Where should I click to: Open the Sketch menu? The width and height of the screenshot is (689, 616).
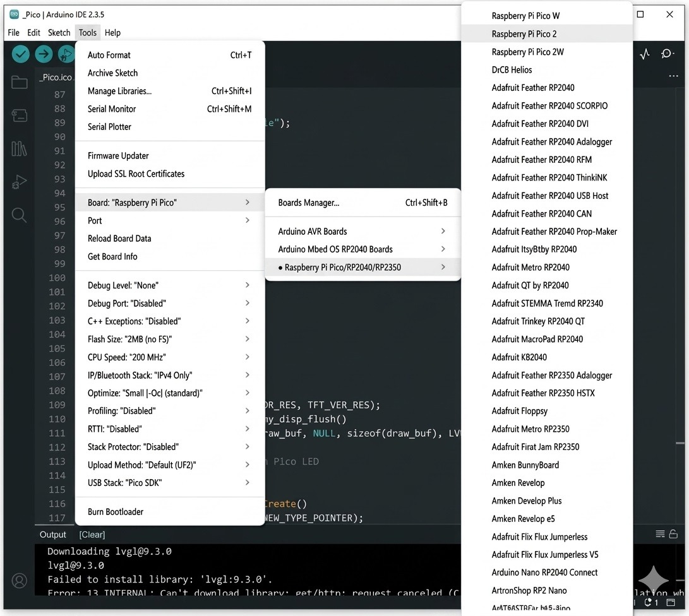[59, 32]
